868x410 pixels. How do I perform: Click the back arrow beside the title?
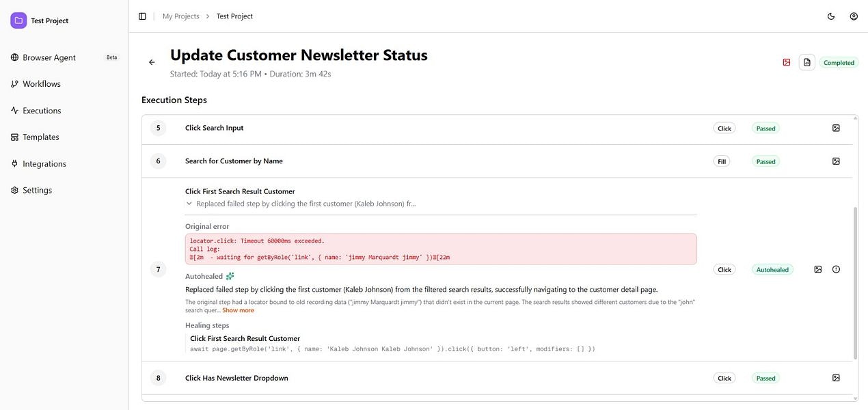[150, 61]
